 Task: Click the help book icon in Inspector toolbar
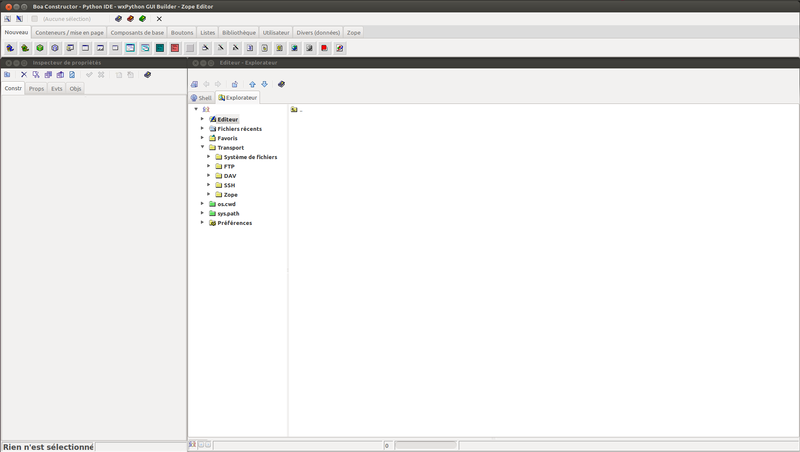148,75
